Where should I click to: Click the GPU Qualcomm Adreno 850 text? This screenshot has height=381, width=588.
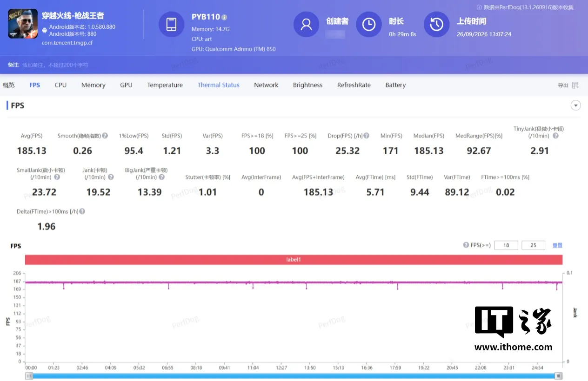[234, 49]
